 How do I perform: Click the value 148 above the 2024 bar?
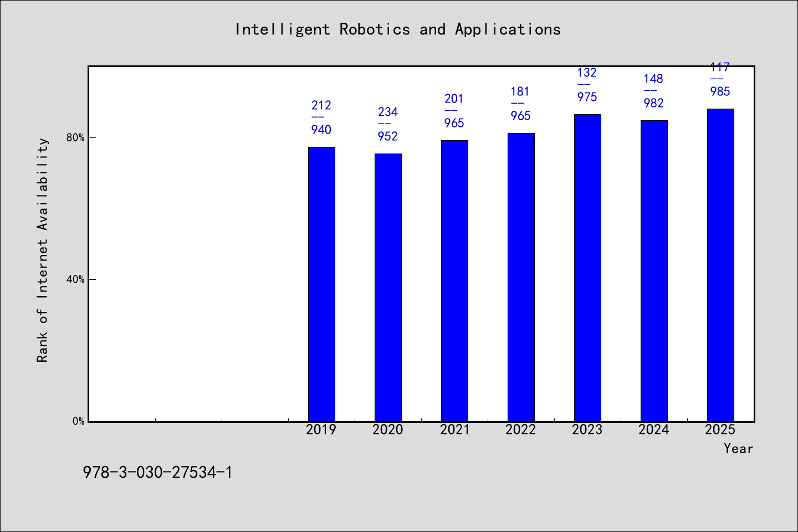654,79
